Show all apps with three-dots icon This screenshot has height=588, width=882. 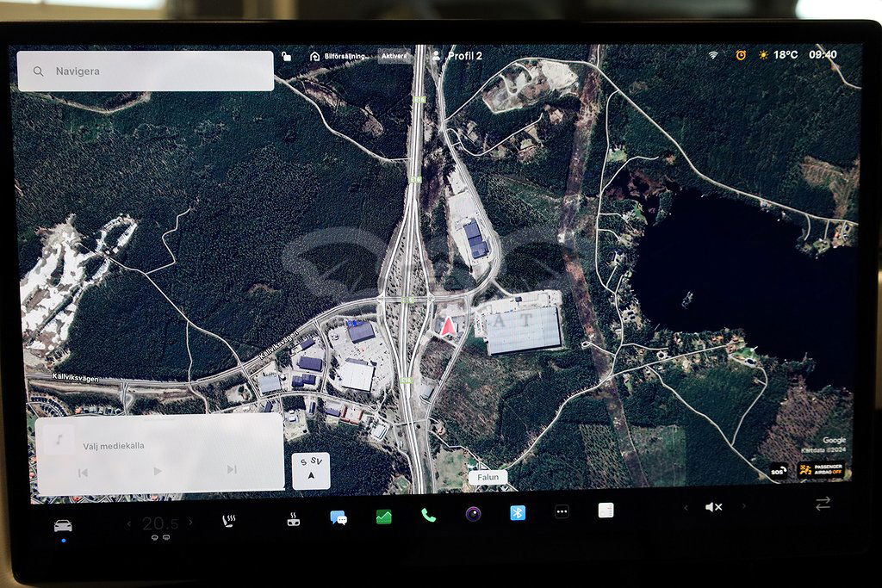pyautogui.click(x=562, y=511)
